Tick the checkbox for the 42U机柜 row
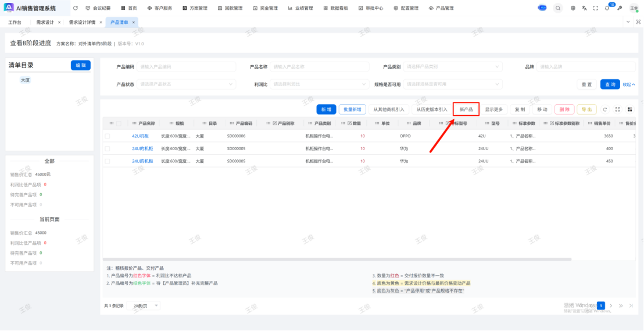The height and width of the screenshot is (331, 644). click(107, 136)
